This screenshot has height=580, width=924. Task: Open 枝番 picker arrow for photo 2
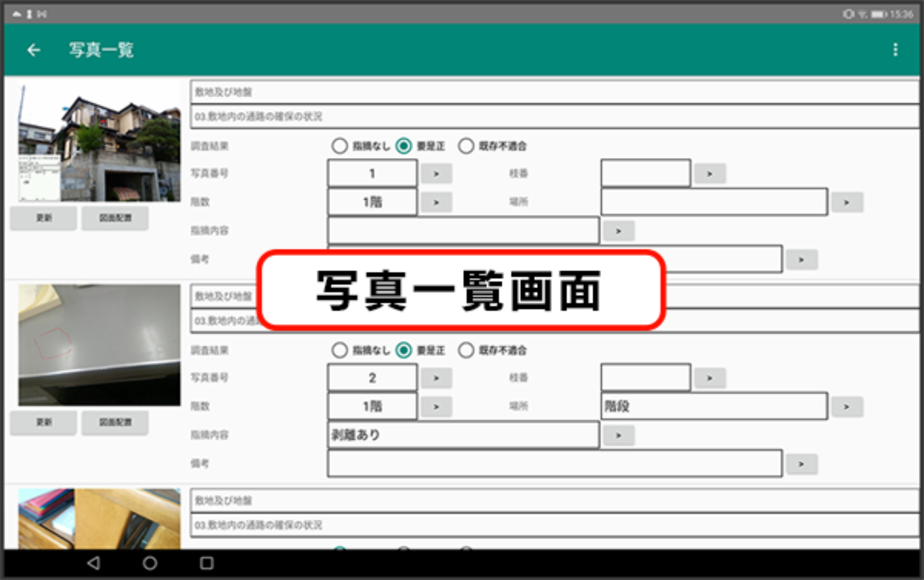tap(709, 378)
